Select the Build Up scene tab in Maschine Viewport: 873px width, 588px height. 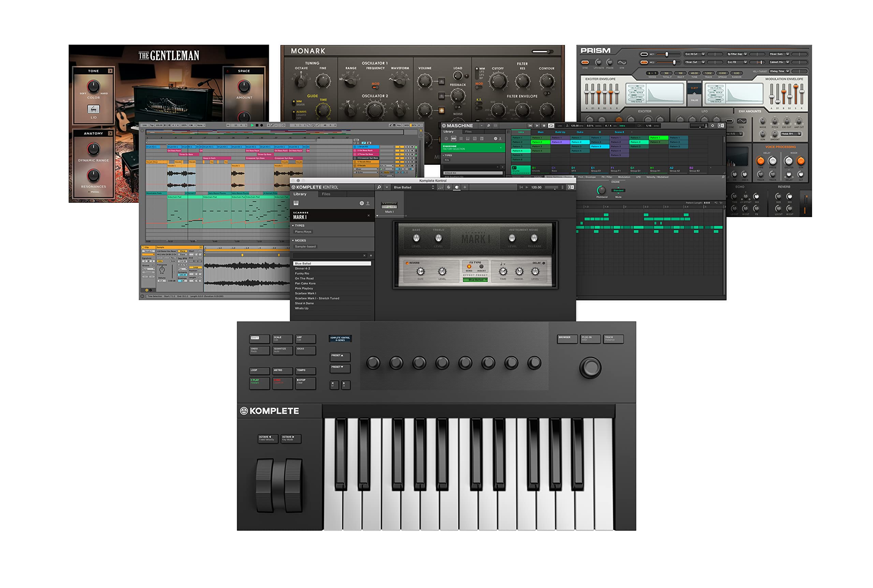(560, 132)
